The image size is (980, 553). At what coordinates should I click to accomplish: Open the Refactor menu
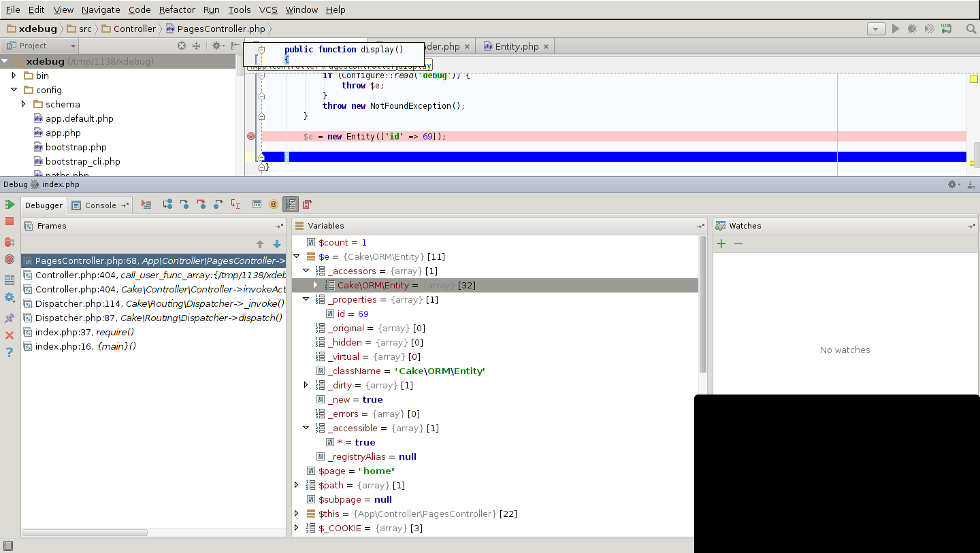pos(177,10)
